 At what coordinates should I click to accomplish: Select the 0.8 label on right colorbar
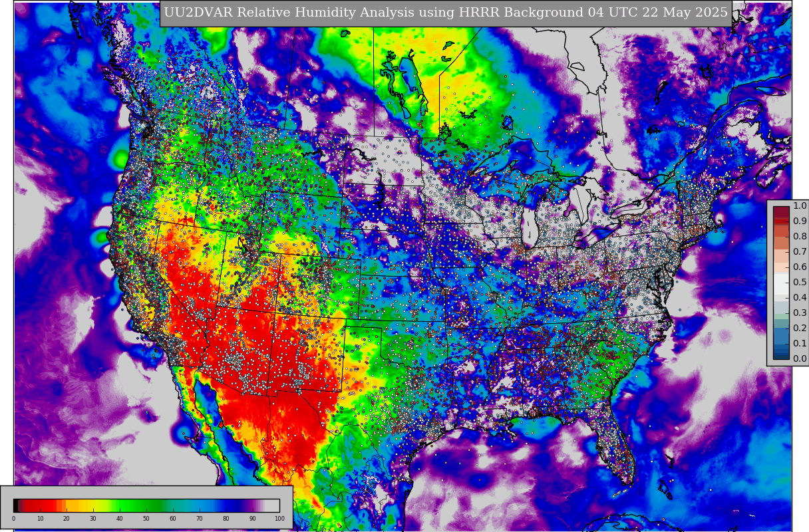pos(800,237)
